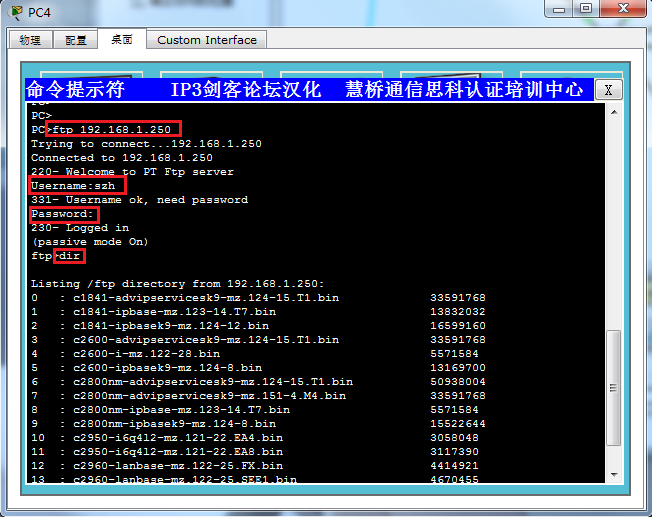Select the 桌面 tab
652x517 pixels.
click(x=122, y=39)
